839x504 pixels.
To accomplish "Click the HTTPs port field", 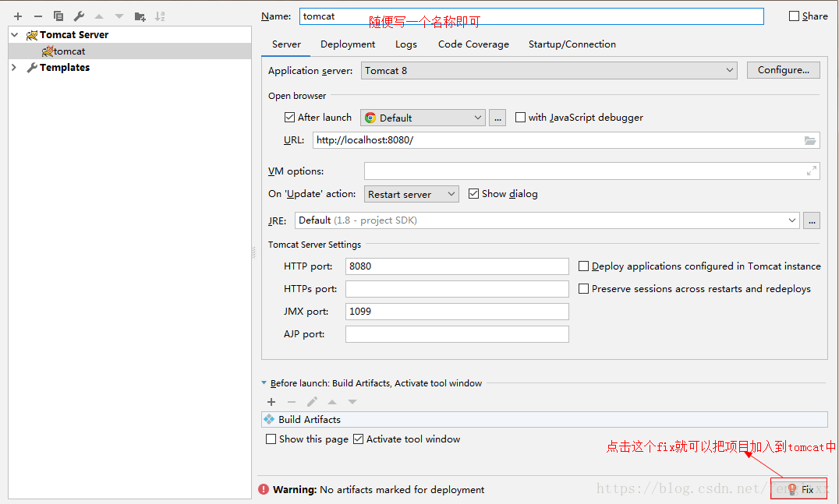I will click(x=457, y=288).
